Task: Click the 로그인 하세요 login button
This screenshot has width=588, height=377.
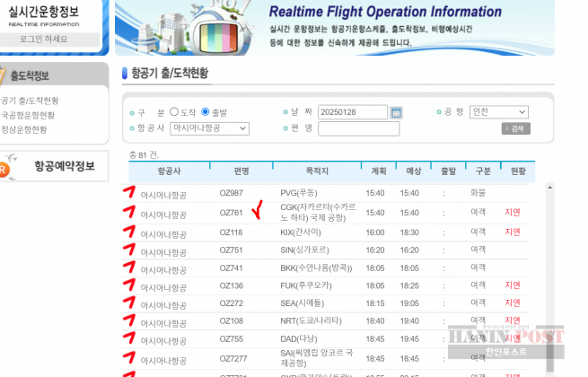Action: 45,40
